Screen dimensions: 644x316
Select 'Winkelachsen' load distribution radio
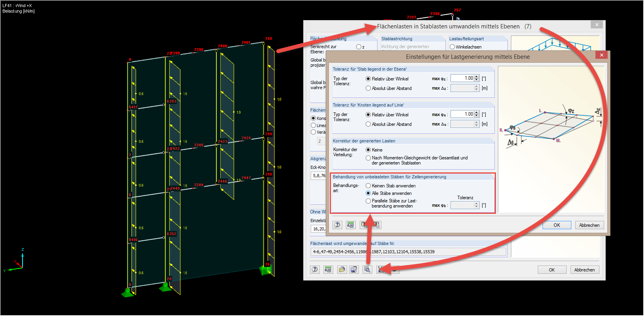(x=452, y=47)
